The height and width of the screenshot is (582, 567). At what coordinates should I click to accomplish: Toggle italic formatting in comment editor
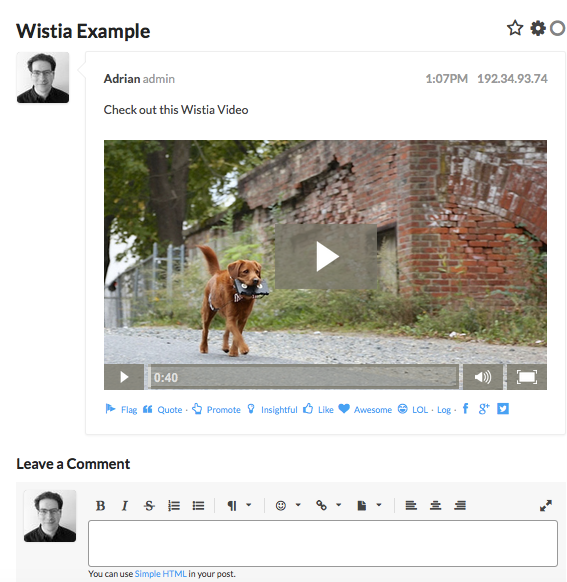point(125,506)
